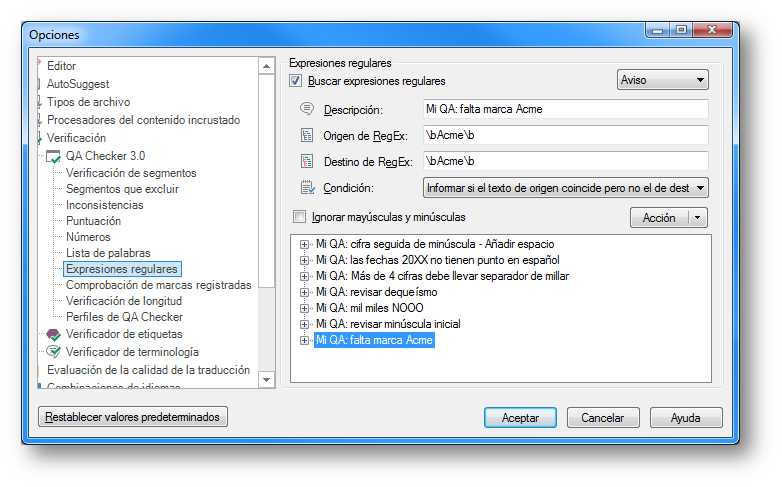Viewport: 782px width, 487px height.
Task: Click Restablecer valores predeterminados button
Action: 133,417
